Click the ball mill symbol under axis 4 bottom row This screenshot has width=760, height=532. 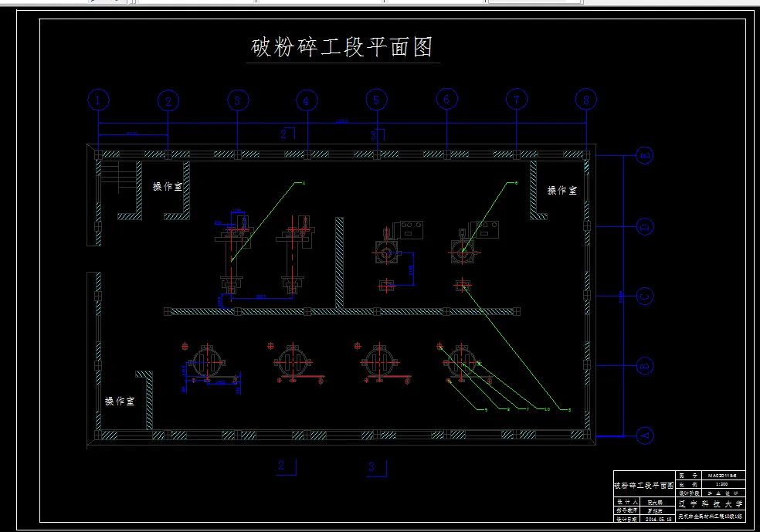pyautogui.click(x=294, y=359)
